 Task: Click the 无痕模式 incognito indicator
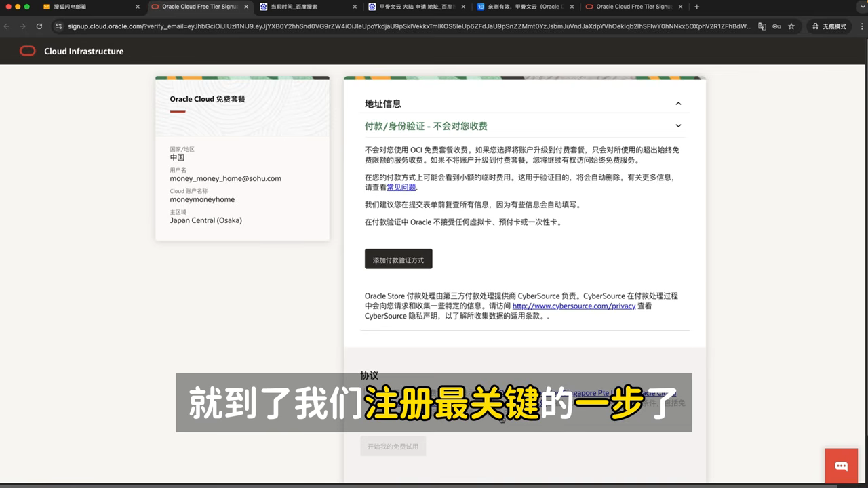(x=829, y=26)
